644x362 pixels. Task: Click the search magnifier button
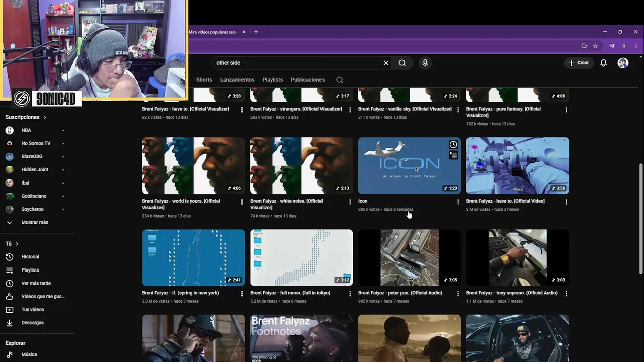tap(402, 63)
